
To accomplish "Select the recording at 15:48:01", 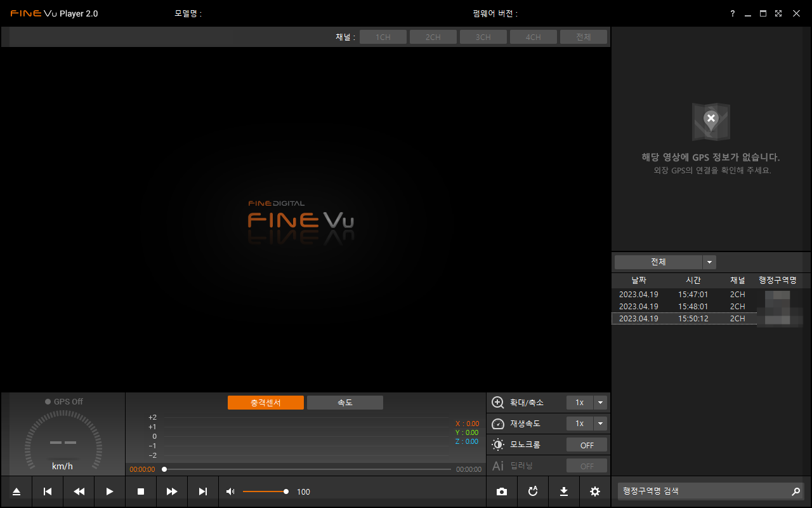I will coord(707,307).
